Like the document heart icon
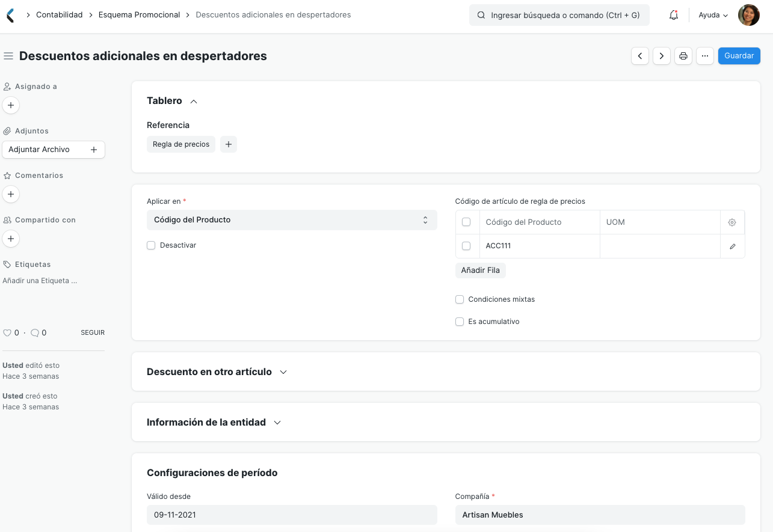 (7, 332)
